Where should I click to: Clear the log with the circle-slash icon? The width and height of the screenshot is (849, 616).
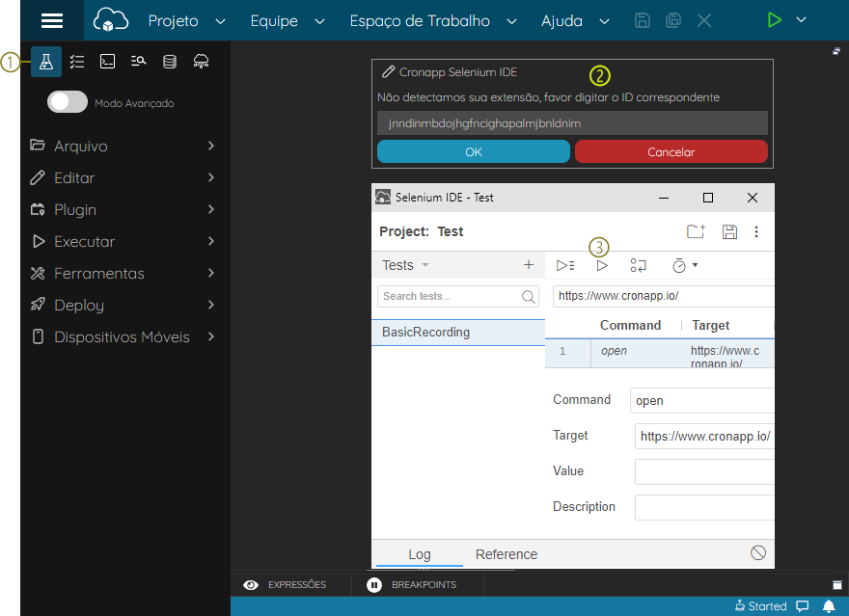(x=758, y=552)
